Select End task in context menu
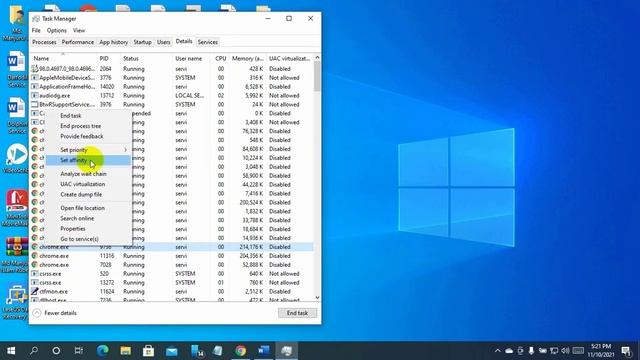 point(71,116)
